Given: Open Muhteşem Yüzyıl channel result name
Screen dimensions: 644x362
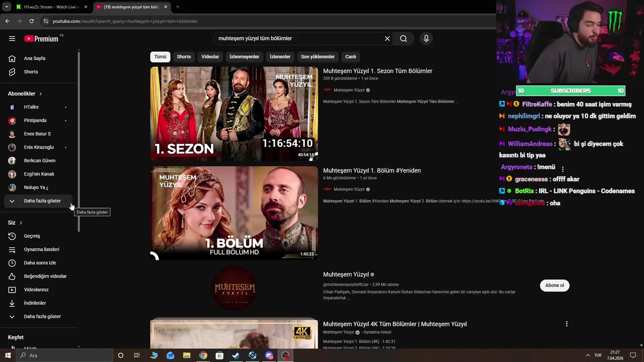Looking at the screenshot, I should 346,275.
